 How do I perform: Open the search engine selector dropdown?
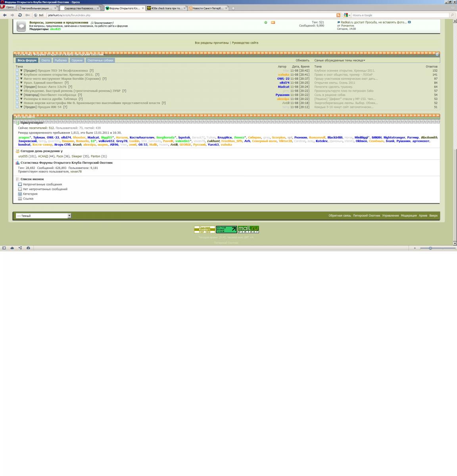click(x=347, y=15)
